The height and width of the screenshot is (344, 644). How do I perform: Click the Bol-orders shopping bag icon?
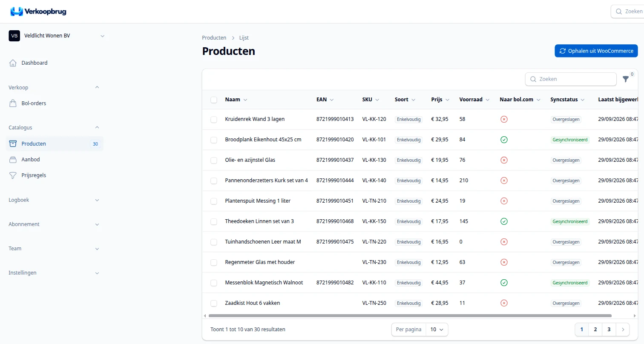13,103
